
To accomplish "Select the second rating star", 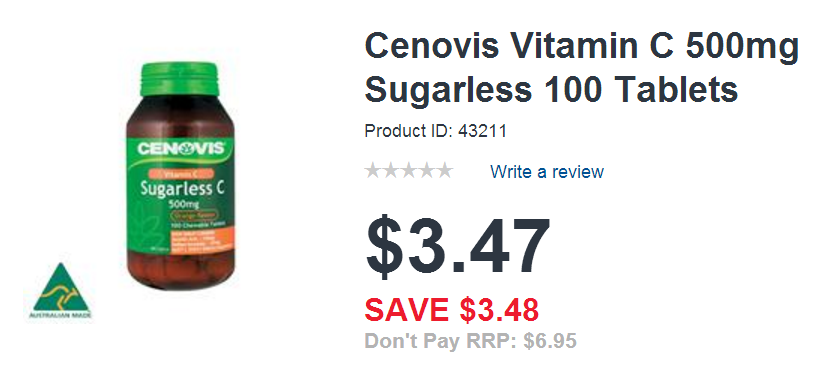I will point(391,171).
